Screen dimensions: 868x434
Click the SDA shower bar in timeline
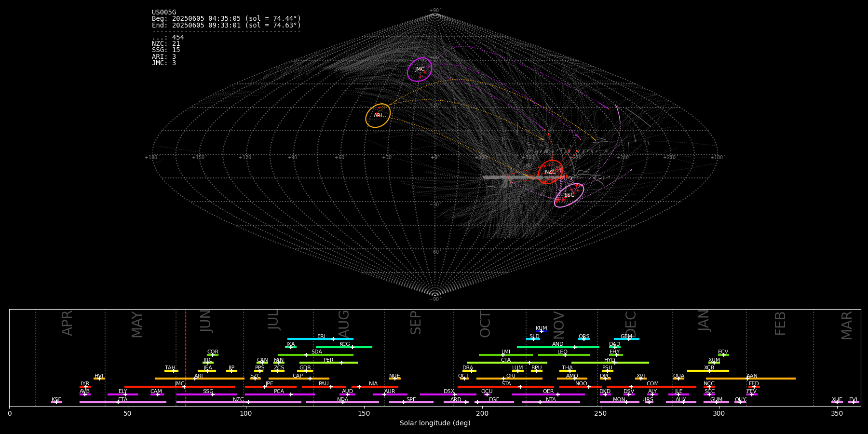click(x=315, y=355)
